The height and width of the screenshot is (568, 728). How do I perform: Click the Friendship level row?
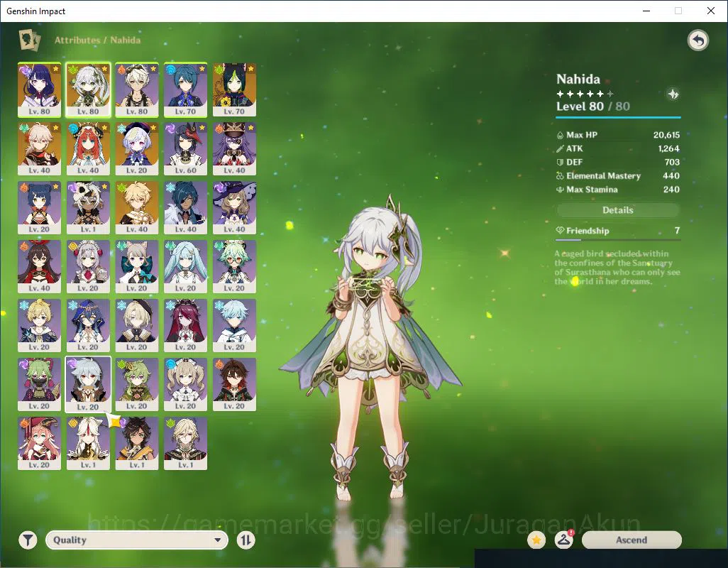coord(618,231)
